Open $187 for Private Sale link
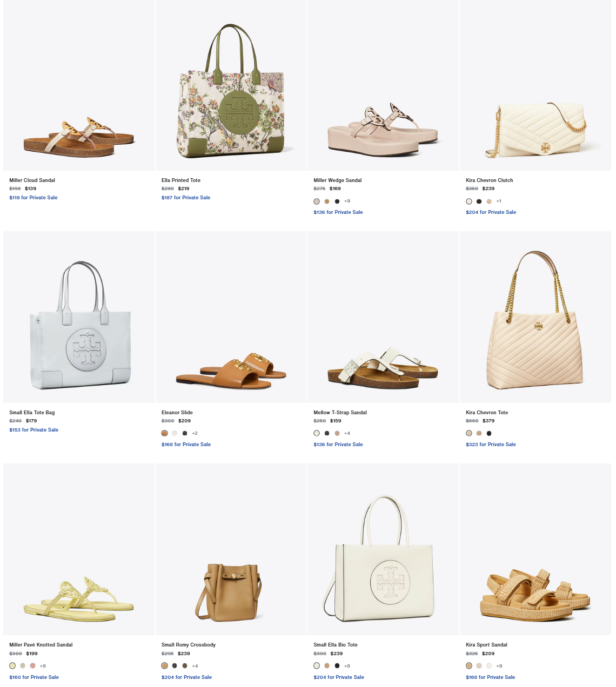Viewport: 616px width, 687px height. [186, 198]
